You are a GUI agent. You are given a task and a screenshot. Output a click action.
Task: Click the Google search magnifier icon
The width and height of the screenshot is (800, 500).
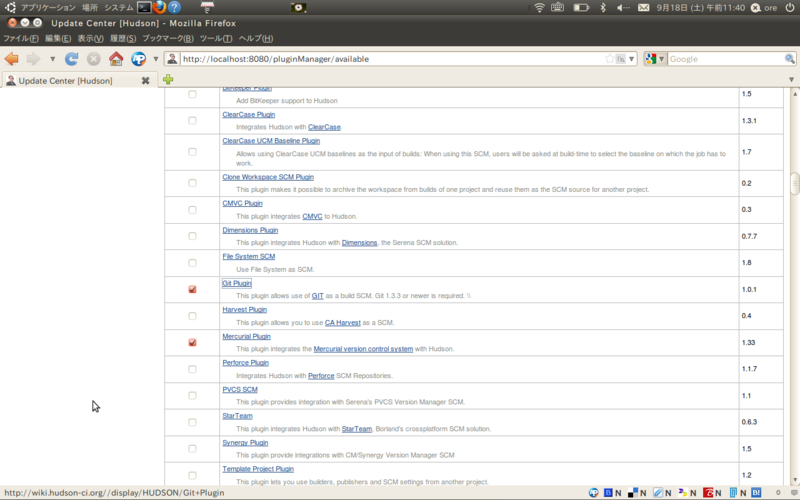(x=789, y=59)
